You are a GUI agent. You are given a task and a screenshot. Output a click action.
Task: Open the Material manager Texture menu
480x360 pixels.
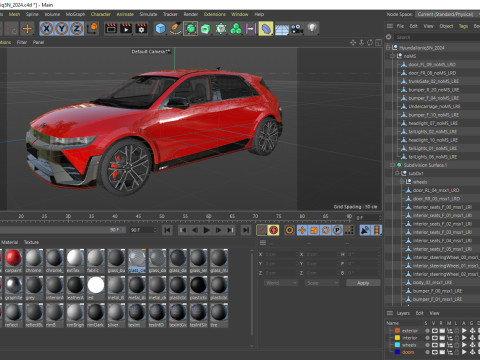tap(31, 242)
